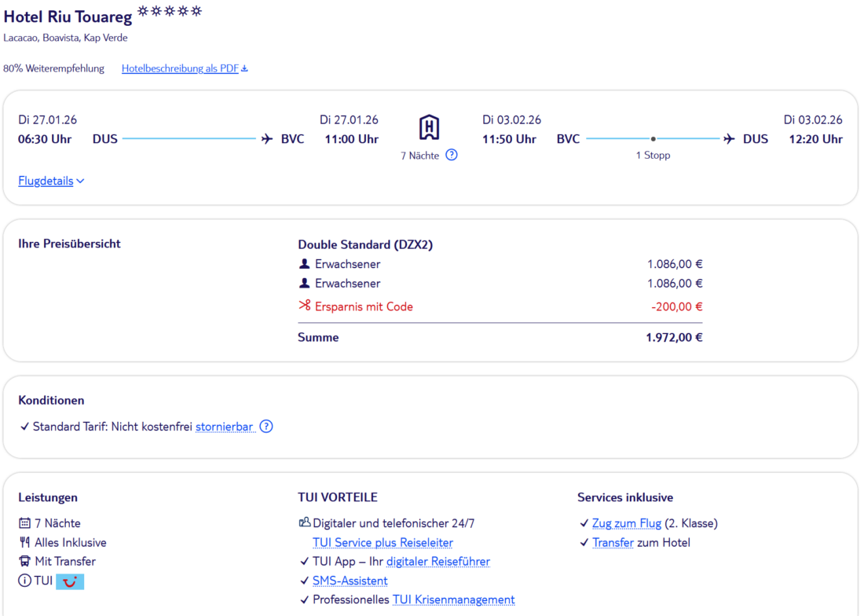Screen dimensions: 864x616
Task: Click the scissors icon at Ersparnis mit Code
Action: point(305,306)
